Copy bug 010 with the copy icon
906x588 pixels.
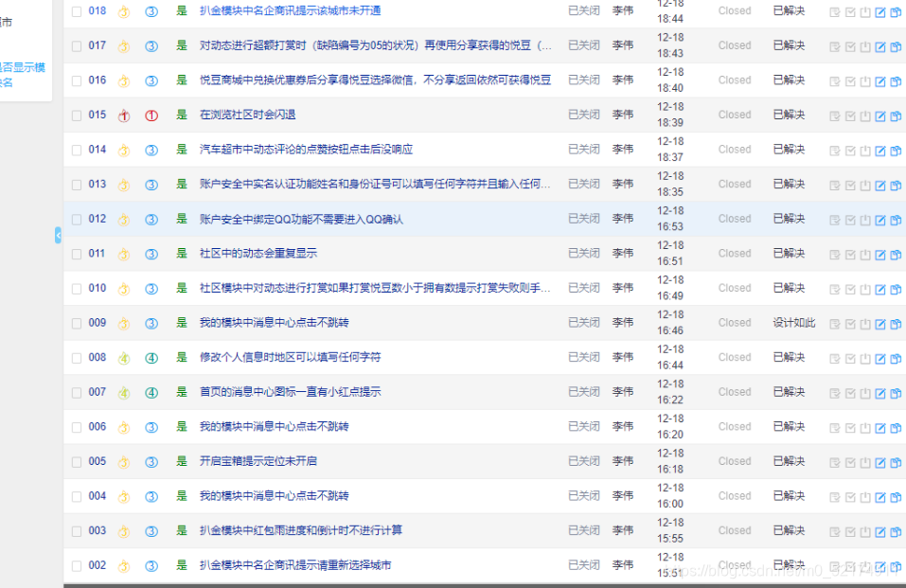pyautogui.click(x=896, y=290)
